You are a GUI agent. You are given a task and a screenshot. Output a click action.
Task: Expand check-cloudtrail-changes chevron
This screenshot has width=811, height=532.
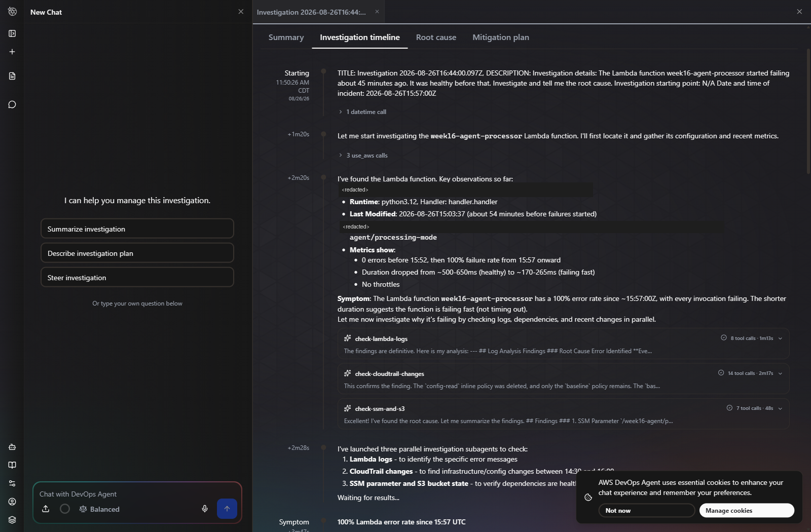780,373
